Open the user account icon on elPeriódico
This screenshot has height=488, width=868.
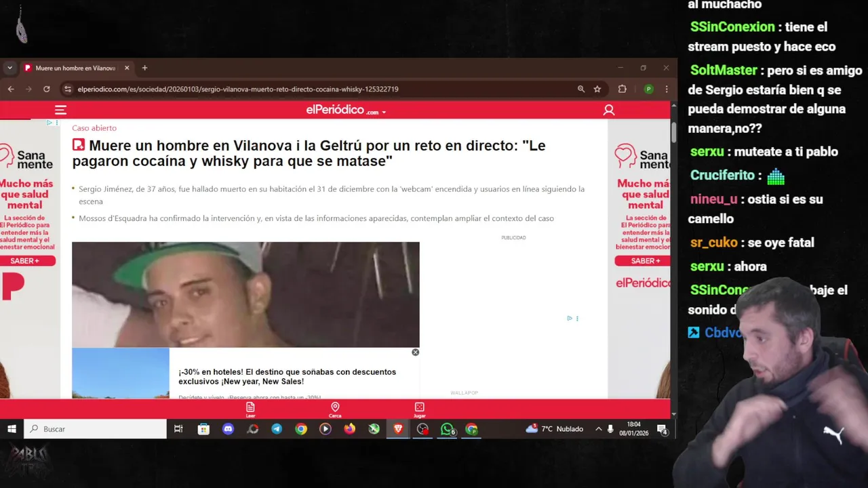pos(609,110)
